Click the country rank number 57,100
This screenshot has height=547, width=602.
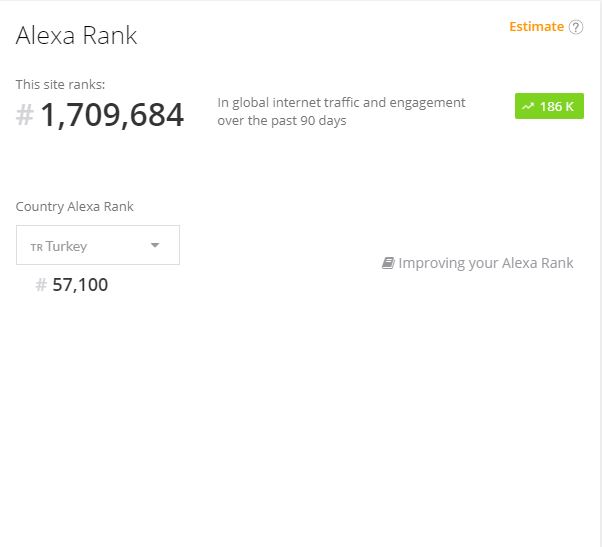pos(80,285)
